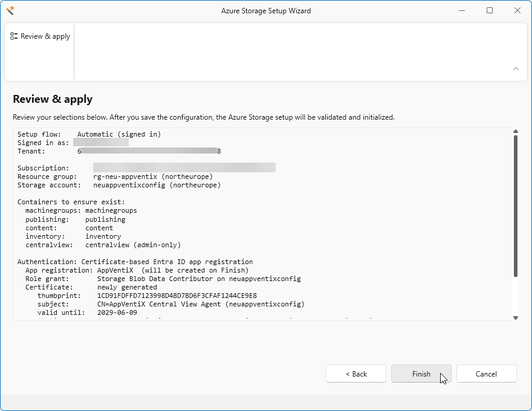Maximize the wizard window

click(490, 10)
